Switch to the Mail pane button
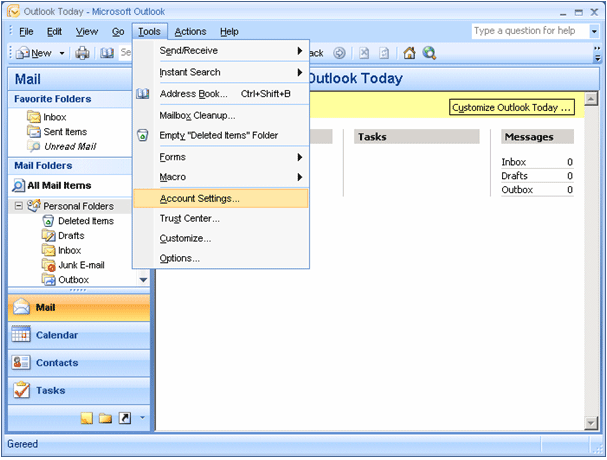607x460 pixels. coord(79,307)
